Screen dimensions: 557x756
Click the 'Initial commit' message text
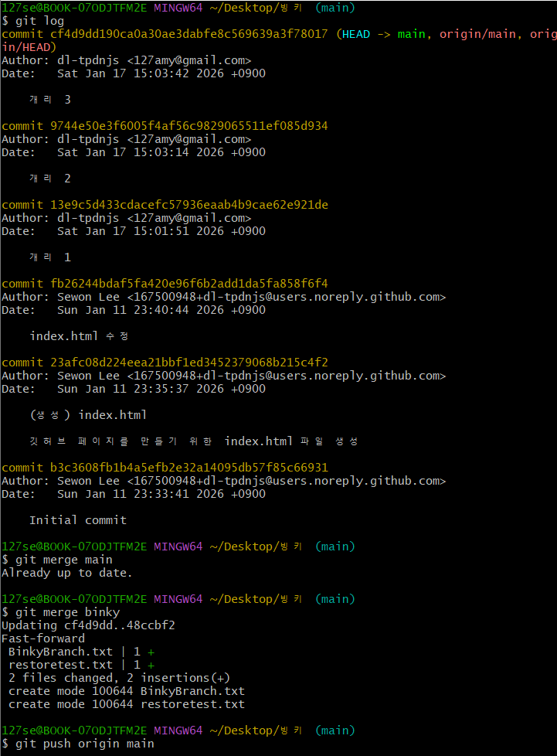coord(77,520)
